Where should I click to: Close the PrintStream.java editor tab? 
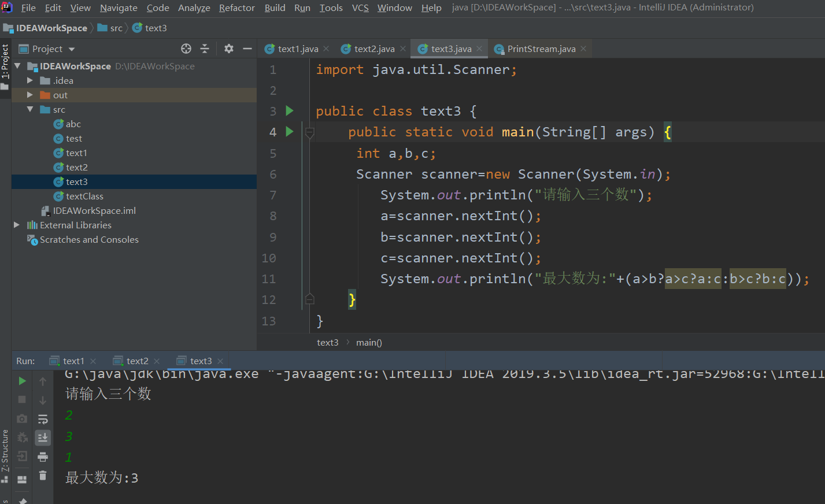583,49
